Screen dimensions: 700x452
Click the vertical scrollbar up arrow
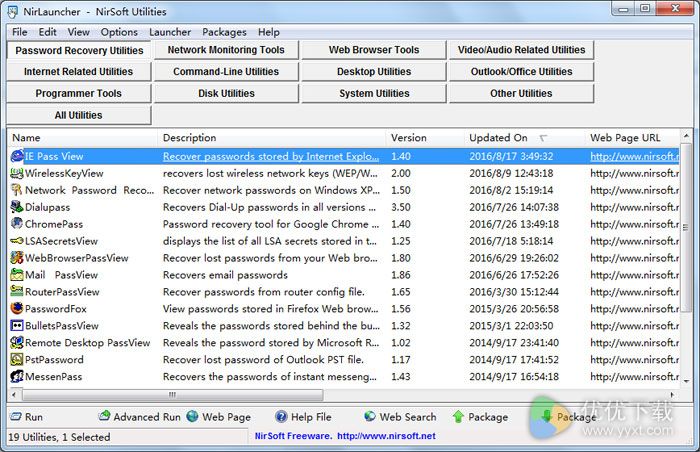[x=686, y=135]
